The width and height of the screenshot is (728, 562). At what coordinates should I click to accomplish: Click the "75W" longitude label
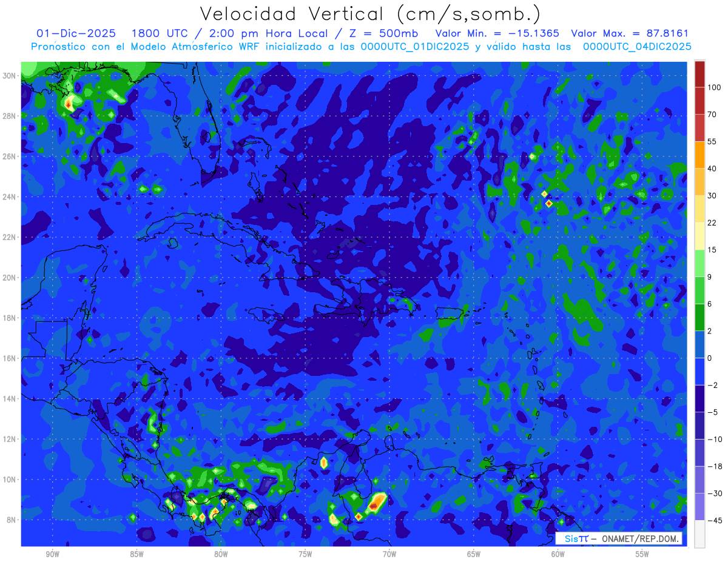pos(305,554)
